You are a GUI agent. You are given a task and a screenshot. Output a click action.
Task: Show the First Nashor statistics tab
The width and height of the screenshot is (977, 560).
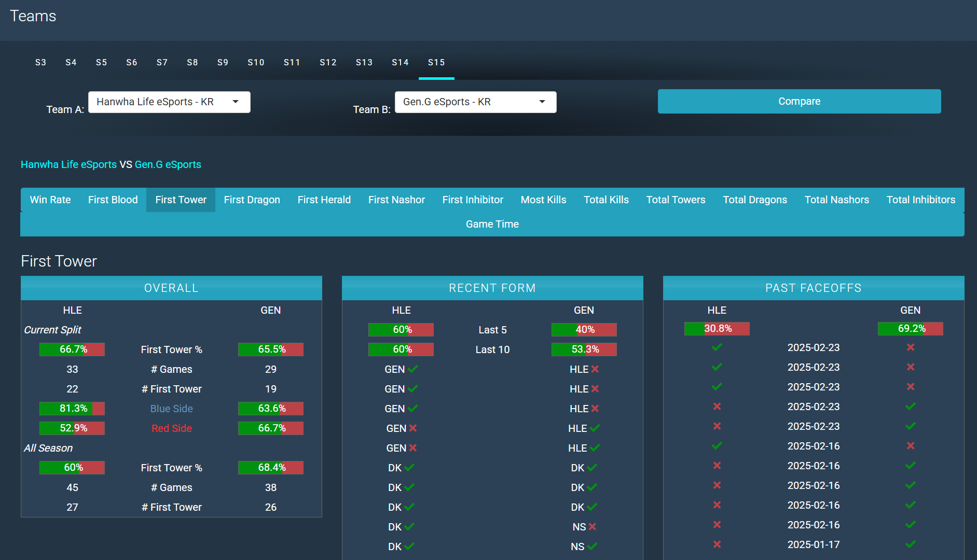click(x=396, y=200)
